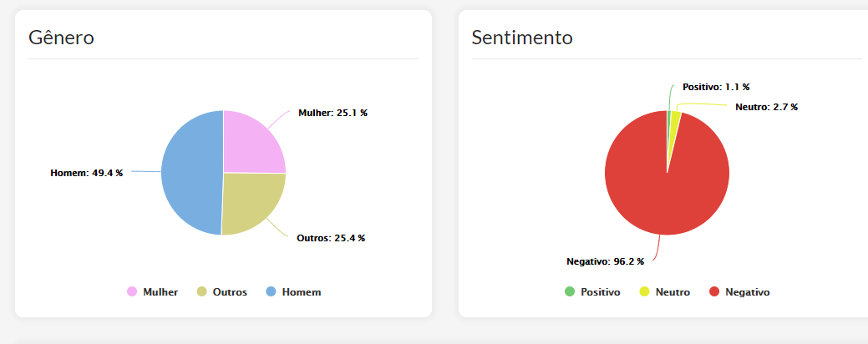The width and height of the screenshot is (868, 344).
Task: Click the yellow Neutro legend marker
Action: pos(644,292)
